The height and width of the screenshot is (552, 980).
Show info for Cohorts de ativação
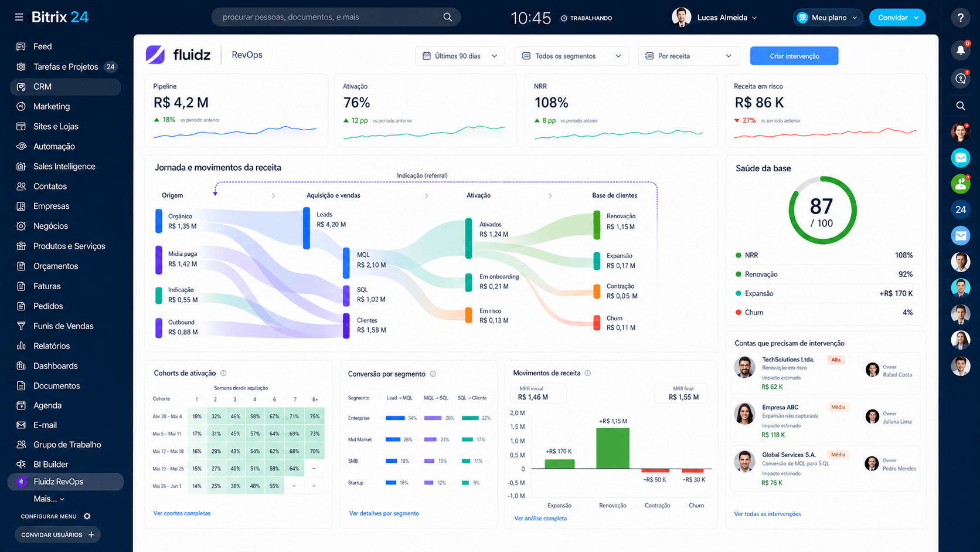pos(223,373)
